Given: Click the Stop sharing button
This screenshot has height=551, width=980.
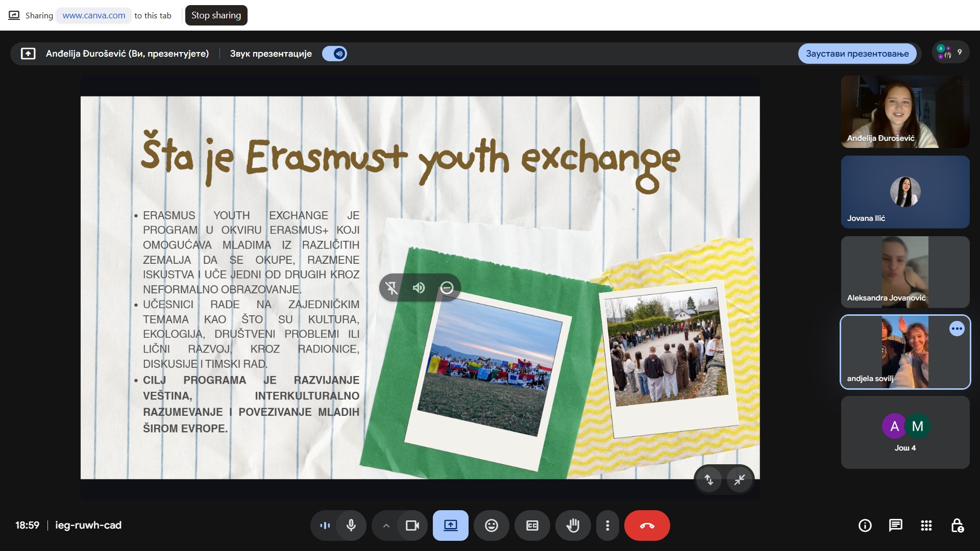Looking at the screenshot, I should point(216,15).
